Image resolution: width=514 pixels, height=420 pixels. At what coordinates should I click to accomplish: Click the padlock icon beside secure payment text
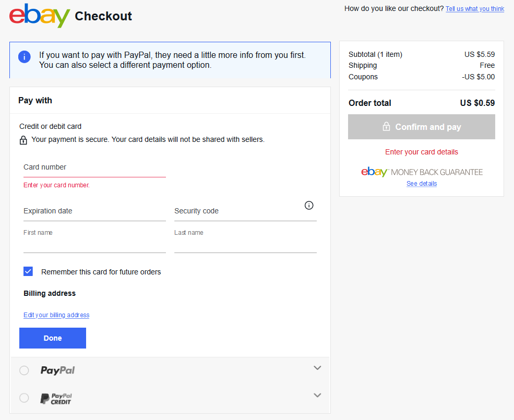click(23, 140)
